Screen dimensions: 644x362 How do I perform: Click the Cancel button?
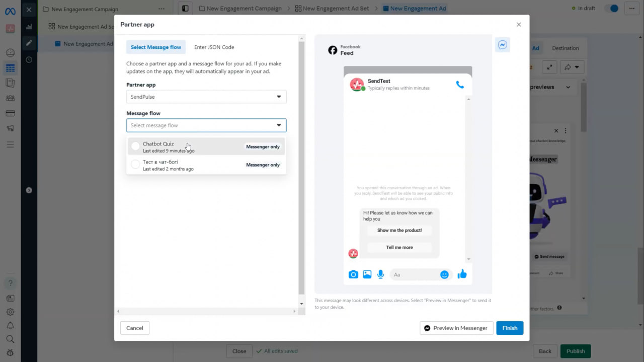[x=135, y=328]
